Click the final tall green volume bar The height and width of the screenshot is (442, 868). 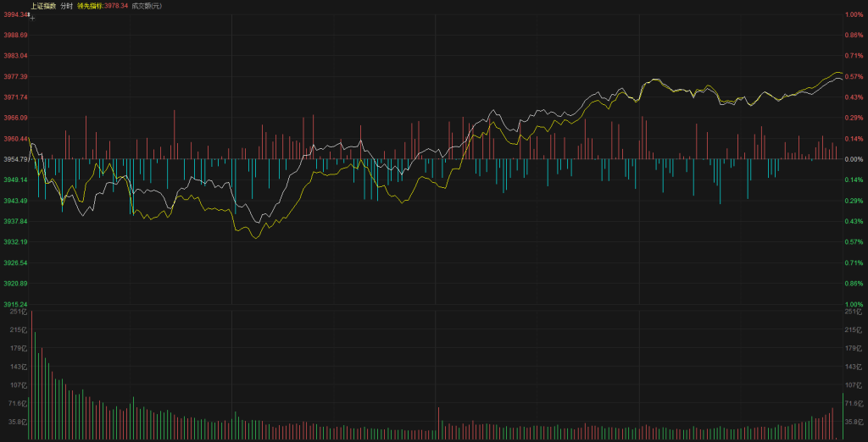(843, 417)
